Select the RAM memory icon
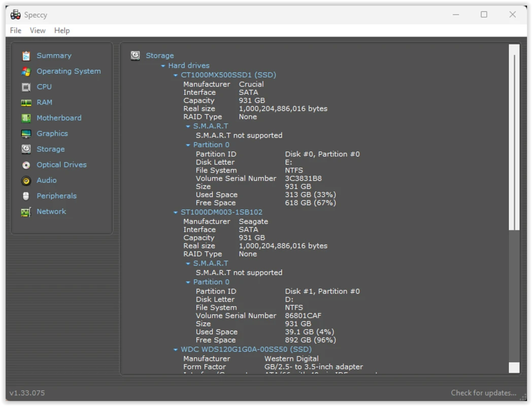Screen dimensions: 532x406 (26, 102)
